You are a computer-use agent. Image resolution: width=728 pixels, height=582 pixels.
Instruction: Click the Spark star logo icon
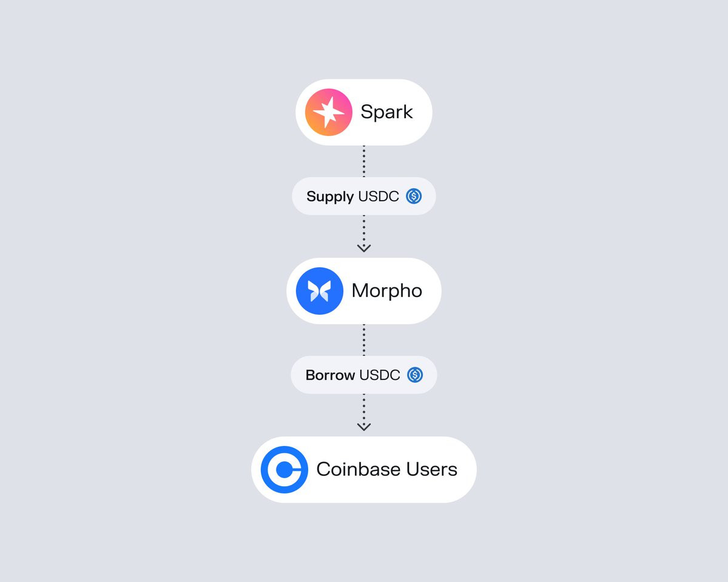tap(328, 112)
